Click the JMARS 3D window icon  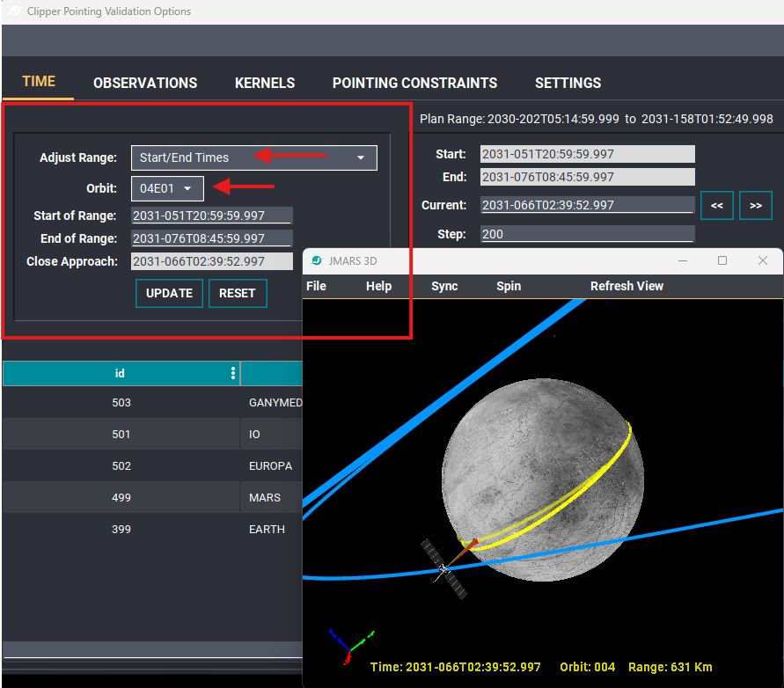(x=317, y=260)
